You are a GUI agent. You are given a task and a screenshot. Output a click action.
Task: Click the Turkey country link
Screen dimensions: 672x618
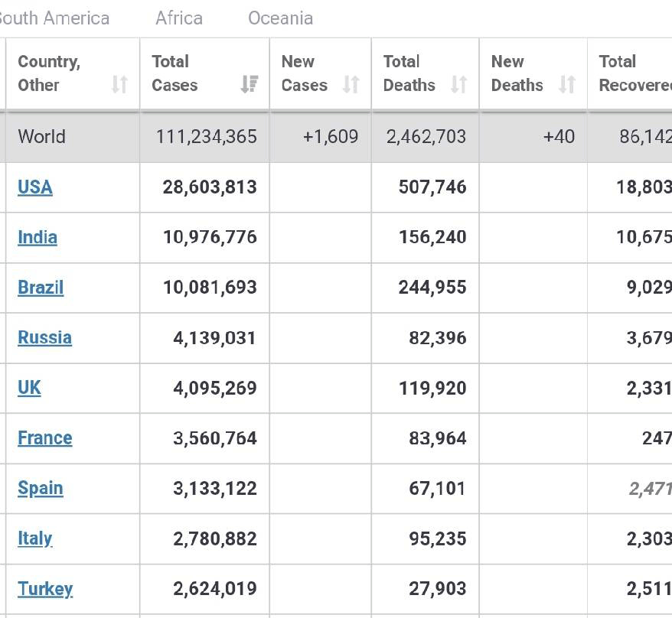point(45,589)
